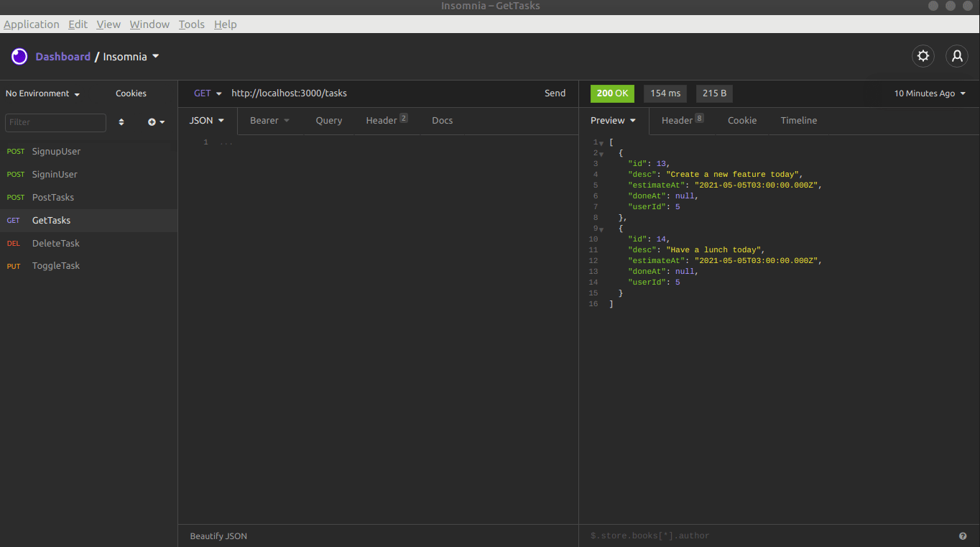Open the Cookies manager
The width and height of the screenshot is (980, 547).
(131, 93)
